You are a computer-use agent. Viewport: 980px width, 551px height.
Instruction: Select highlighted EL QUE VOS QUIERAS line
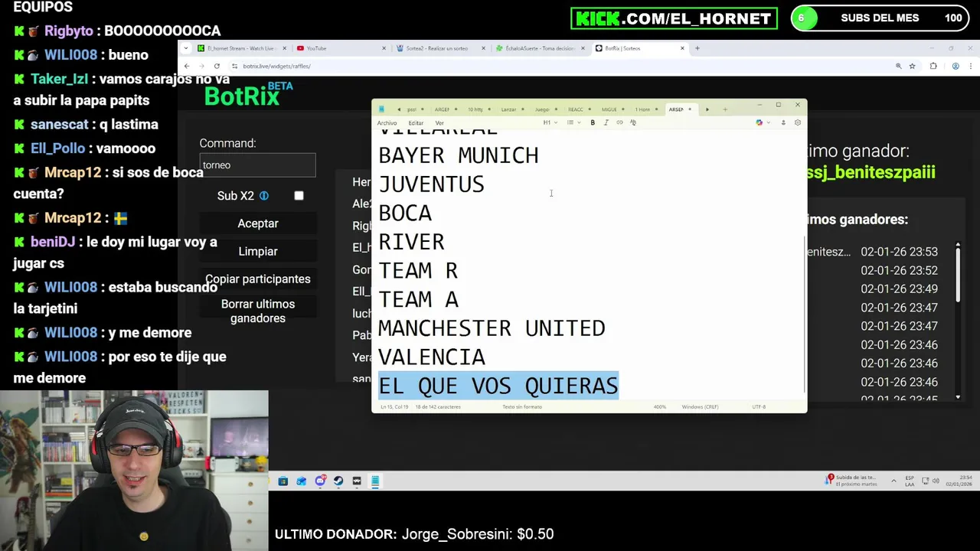click(498, 386)
